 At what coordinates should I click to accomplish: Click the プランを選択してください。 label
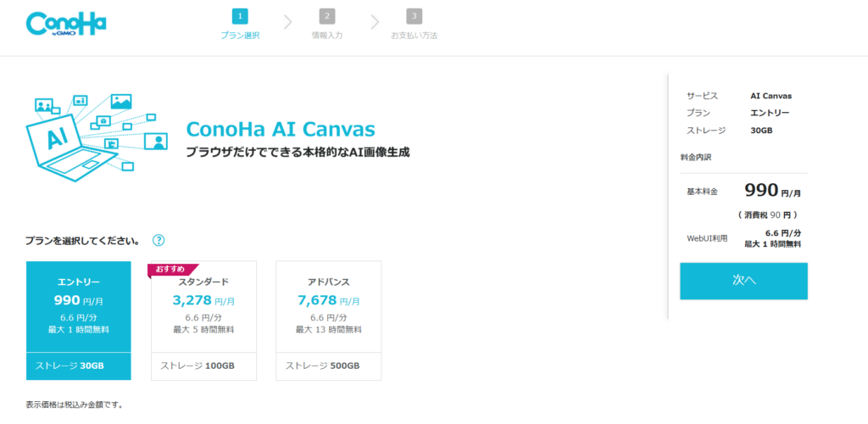tap(82, 241)
